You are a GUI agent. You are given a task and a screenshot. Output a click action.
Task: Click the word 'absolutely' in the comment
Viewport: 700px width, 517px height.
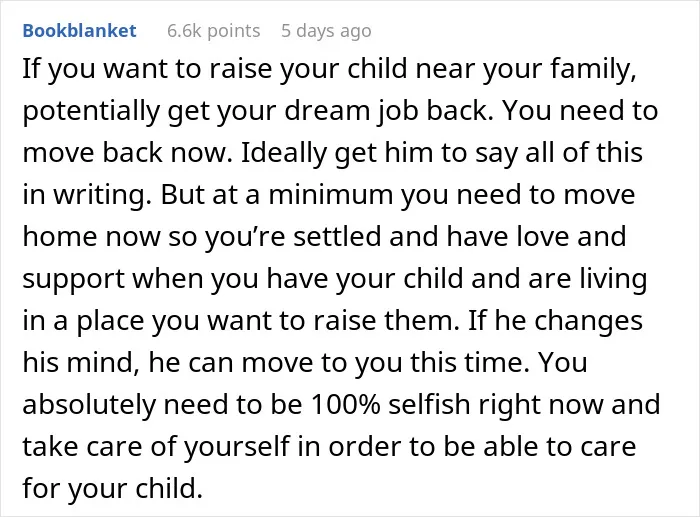tap(88, 404)
